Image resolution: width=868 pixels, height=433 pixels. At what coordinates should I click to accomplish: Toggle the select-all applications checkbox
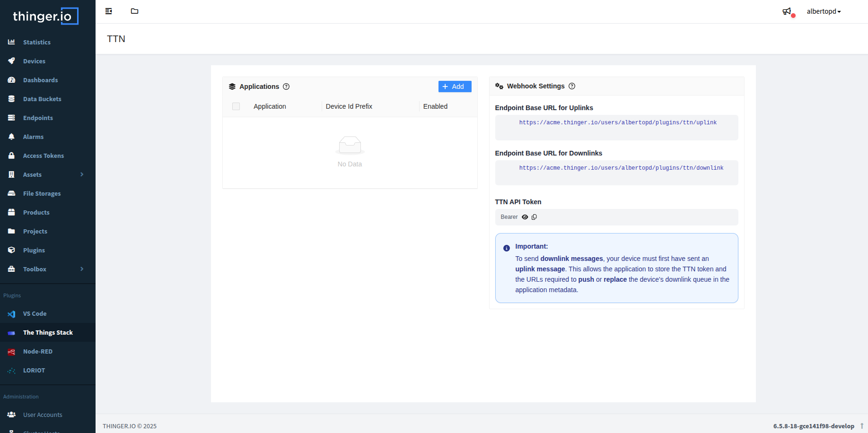tap(236, 106)
